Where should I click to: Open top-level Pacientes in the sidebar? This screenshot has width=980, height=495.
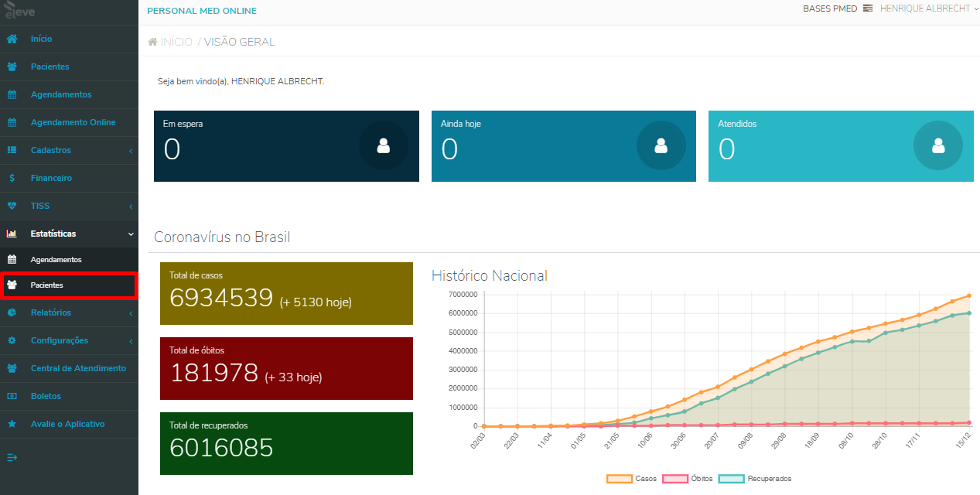tap(69, 67)
